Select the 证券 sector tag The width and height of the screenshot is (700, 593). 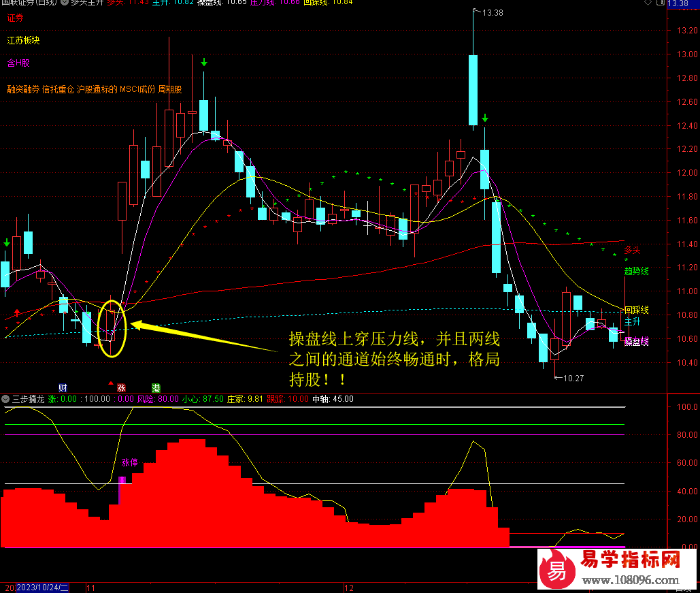click(x=15, y=18)
